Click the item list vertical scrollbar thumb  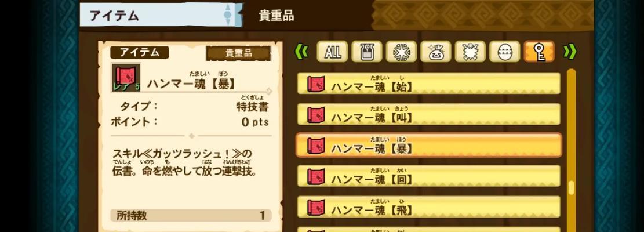[x=571, y=188]
